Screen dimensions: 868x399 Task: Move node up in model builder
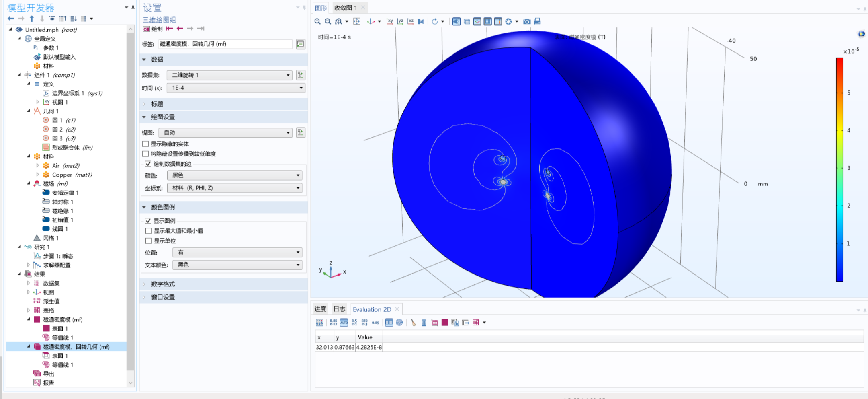pos(32,19)
